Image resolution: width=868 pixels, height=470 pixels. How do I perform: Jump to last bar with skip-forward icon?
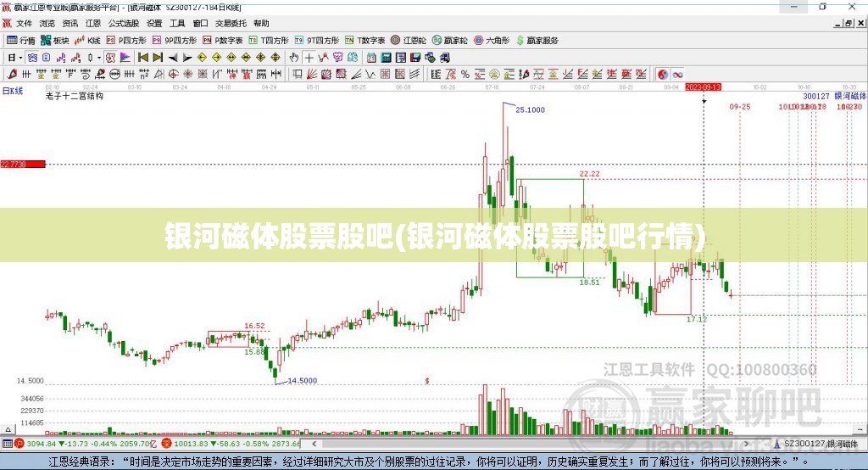click(x=158, y=58)
